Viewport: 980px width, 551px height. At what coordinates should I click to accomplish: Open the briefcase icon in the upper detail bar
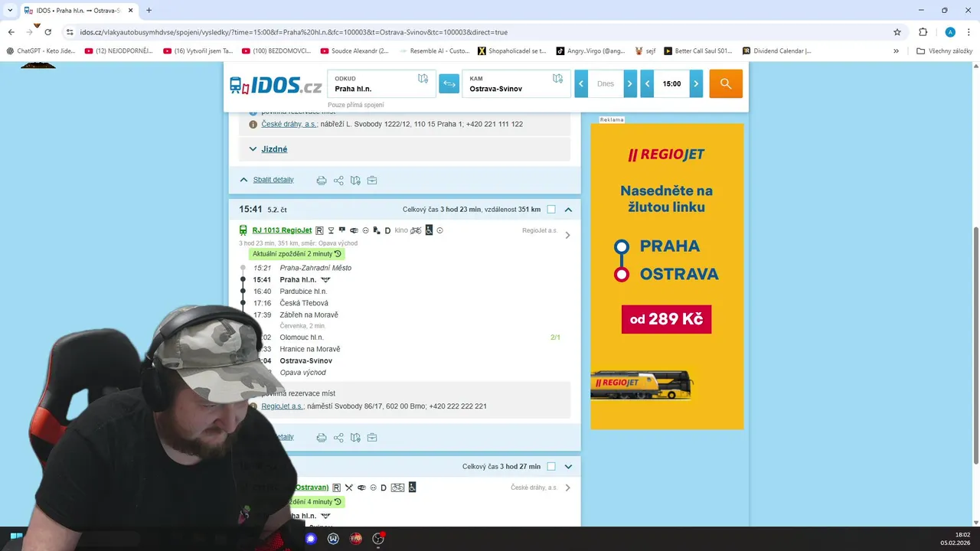[372, 181]
